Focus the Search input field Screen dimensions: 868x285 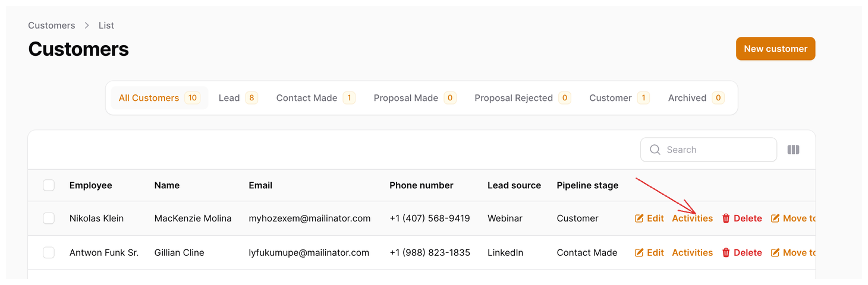point(709,150)
